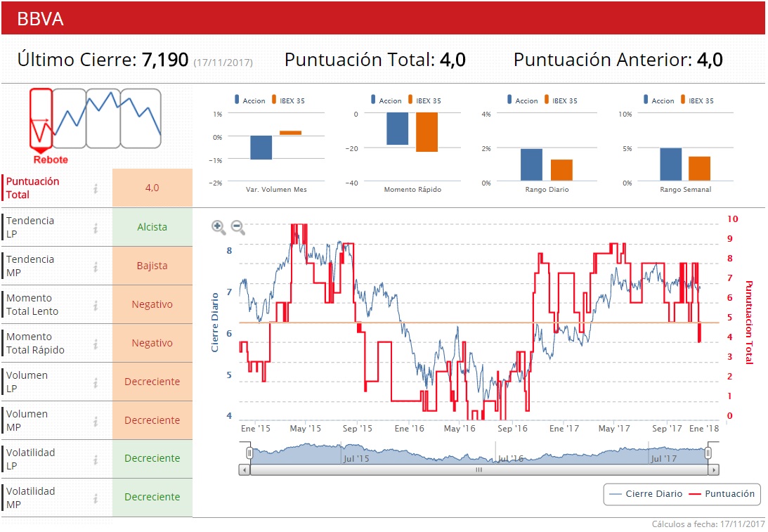Viewport: 768px width, 532px height.
Task: Zoom in on the price chart
Action: [219, 227]
